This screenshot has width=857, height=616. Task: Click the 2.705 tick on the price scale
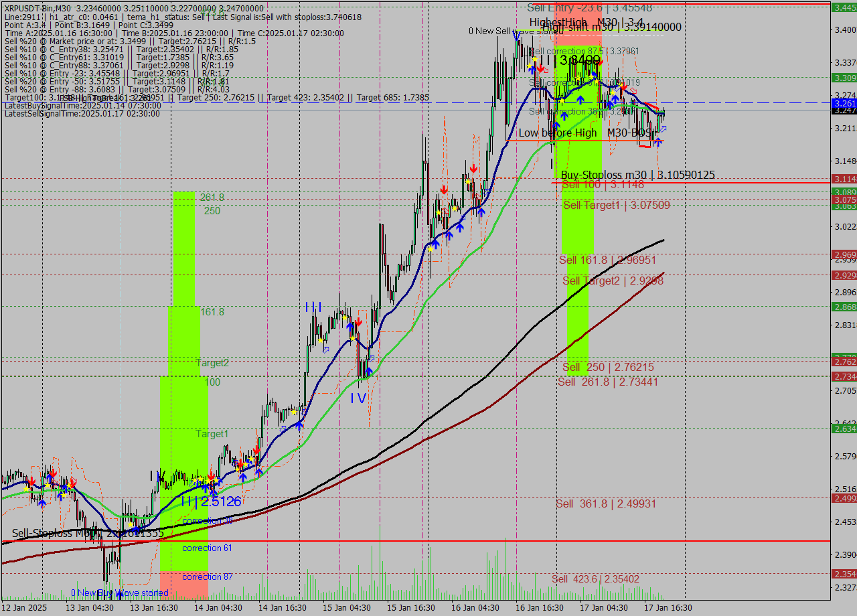[x=844, y=390]
